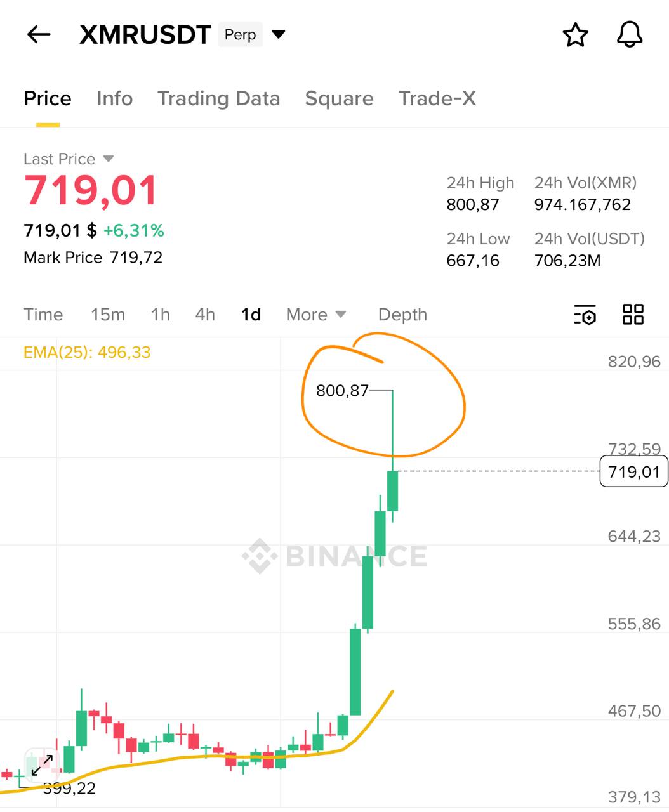Switch to the Info tab

tap(114, 99)
